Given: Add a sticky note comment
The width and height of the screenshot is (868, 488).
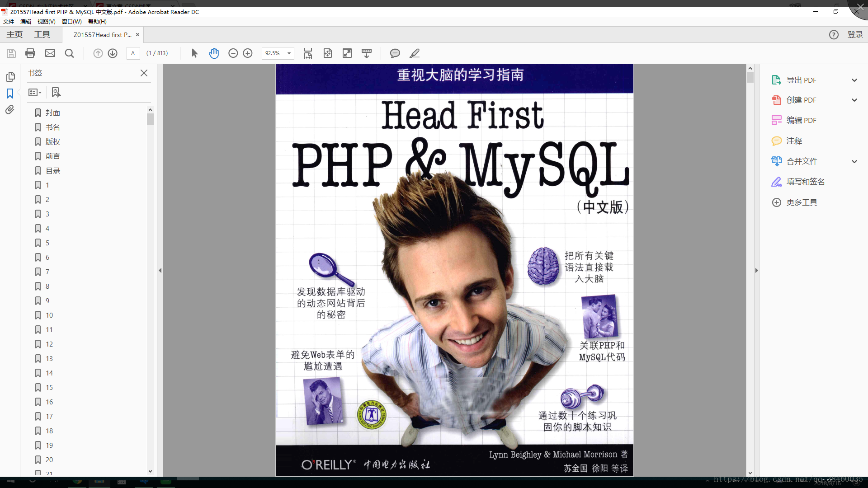Looking at the screenshot, I should (x=395, y=53).
